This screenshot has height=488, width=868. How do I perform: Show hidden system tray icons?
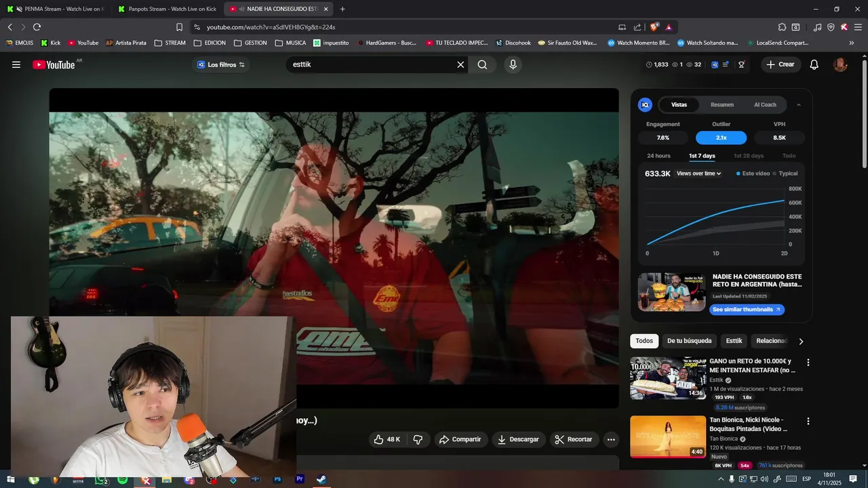click(721, 479)
